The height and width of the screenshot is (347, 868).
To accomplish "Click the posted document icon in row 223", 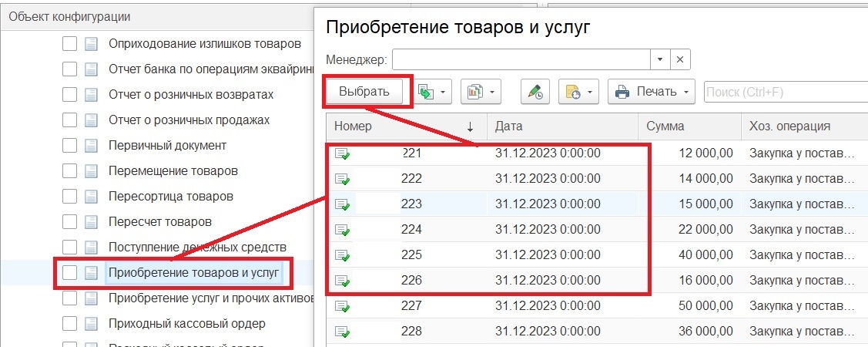I will coord(342,204).
